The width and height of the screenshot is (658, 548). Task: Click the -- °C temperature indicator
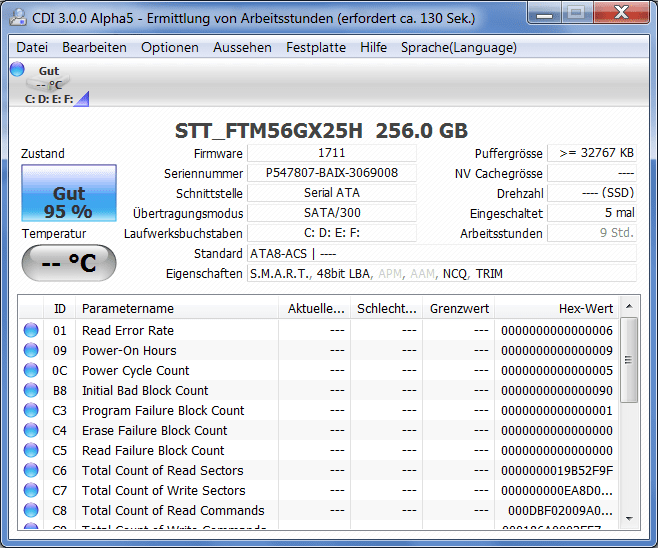tap(69, 263)
